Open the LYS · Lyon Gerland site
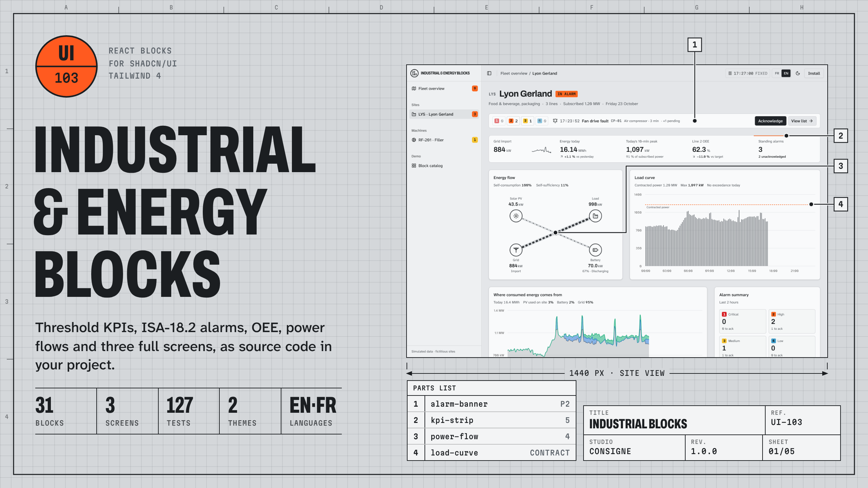 click(444, 114)
